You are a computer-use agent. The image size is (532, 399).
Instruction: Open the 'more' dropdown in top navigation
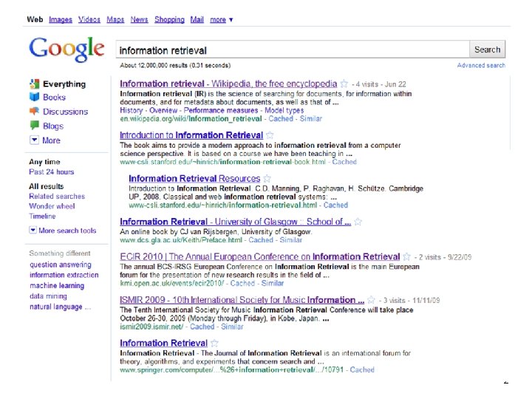pos(221,20)
